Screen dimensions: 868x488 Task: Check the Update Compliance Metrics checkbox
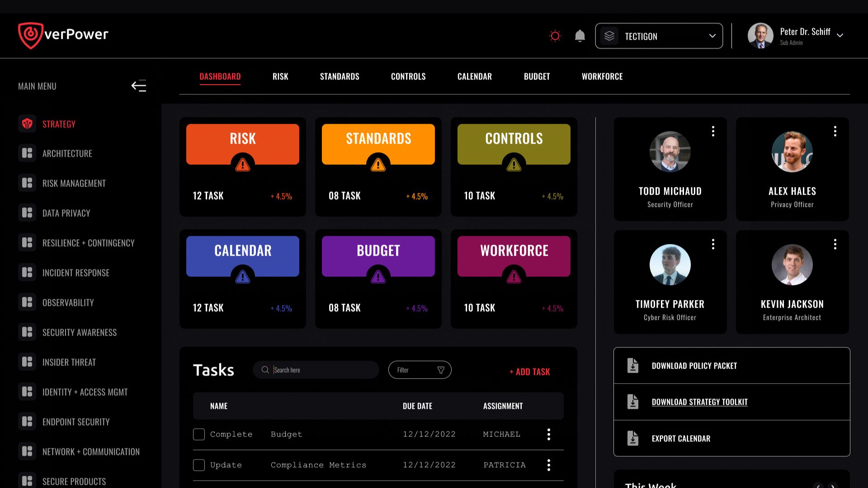(199, 465)
